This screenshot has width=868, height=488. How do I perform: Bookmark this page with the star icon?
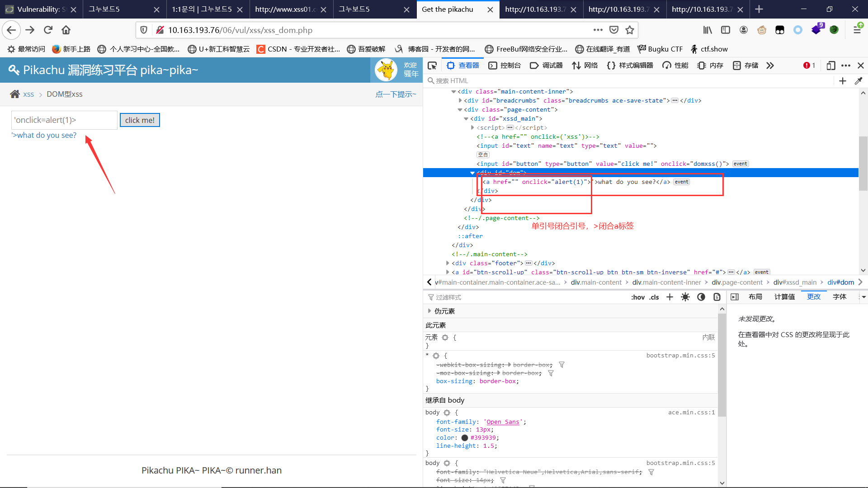(x=630, y=30)
